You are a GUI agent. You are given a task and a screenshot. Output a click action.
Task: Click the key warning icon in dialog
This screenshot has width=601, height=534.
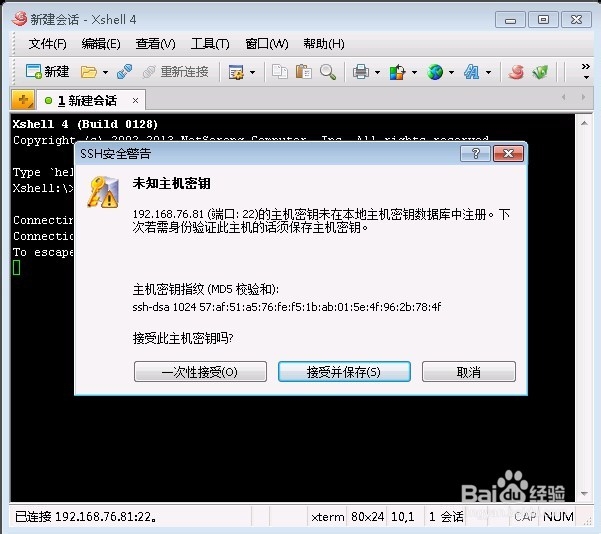(x=103, y=192)
